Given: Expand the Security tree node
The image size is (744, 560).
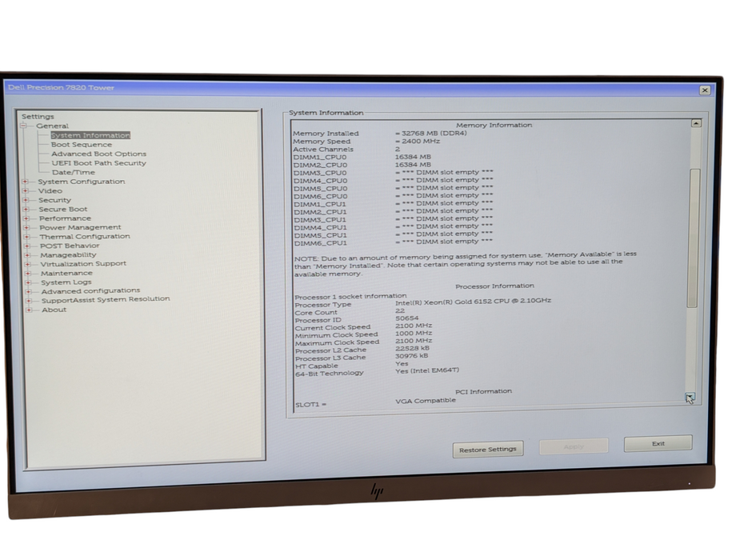Looking at the screenshot, I should point(26,200).
